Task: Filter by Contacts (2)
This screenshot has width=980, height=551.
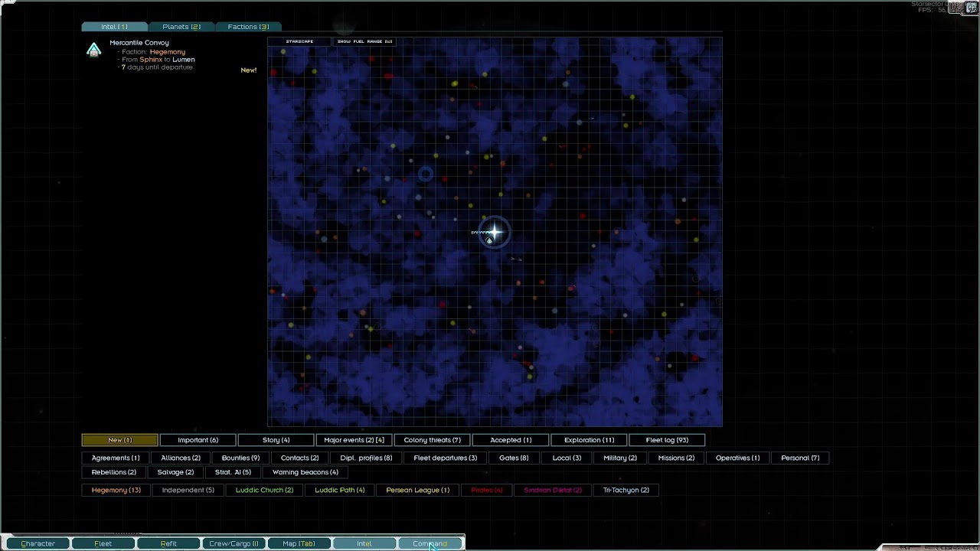Action: click(300, 458)
